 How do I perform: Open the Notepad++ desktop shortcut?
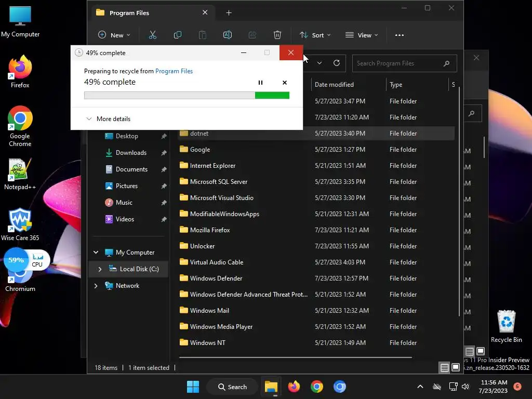tap(20, 174)
